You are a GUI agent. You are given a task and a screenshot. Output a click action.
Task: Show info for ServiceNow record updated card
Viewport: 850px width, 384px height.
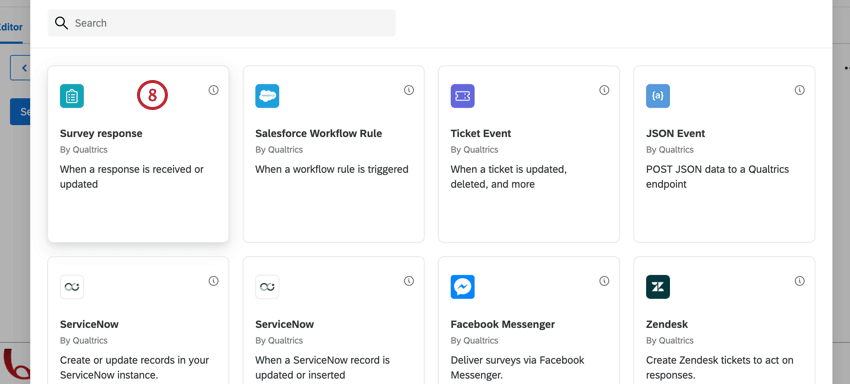pos(409,281)
